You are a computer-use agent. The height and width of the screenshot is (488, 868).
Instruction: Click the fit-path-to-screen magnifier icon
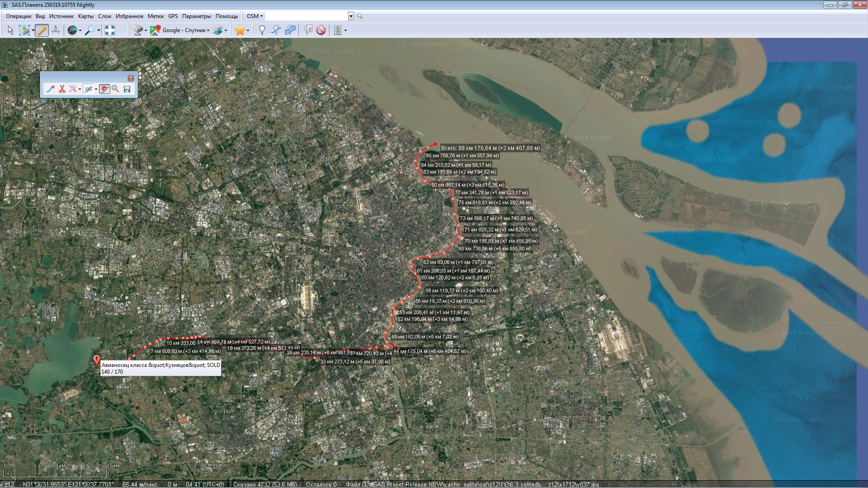coord(116,89)
